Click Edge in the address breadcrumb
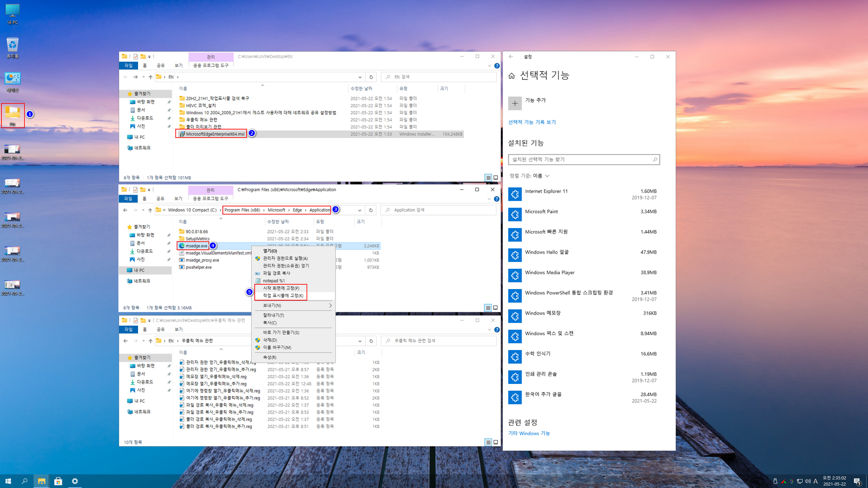Screen dimensions: 868x488 (x=297, y=210)
